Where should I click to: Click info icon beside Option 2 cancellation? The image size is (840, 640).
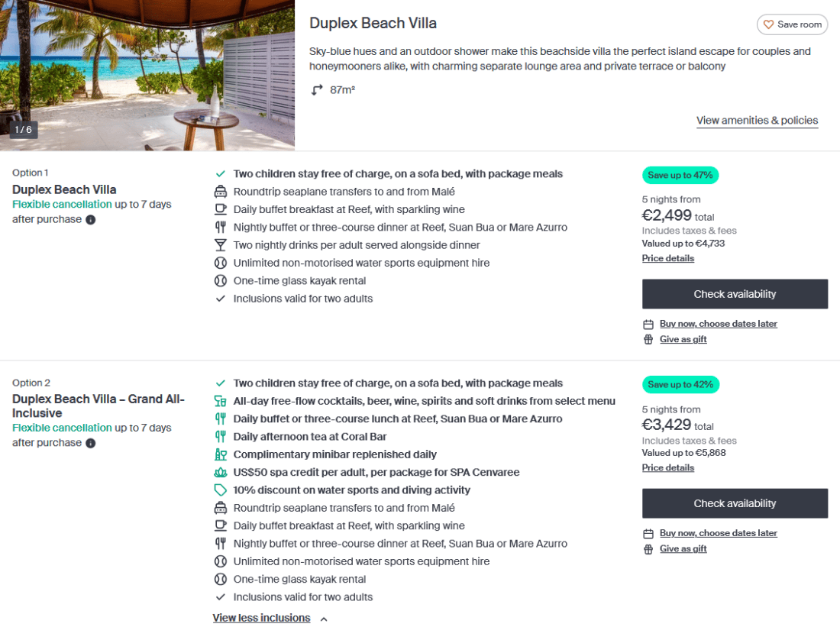(91, 443)
